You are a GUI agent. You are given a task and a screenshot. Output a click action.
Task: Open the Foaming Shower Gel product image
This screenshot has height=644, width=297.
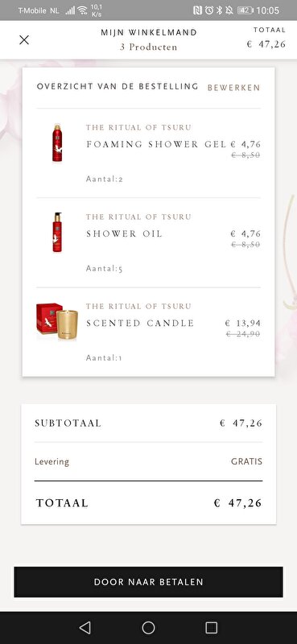[57, 142]
